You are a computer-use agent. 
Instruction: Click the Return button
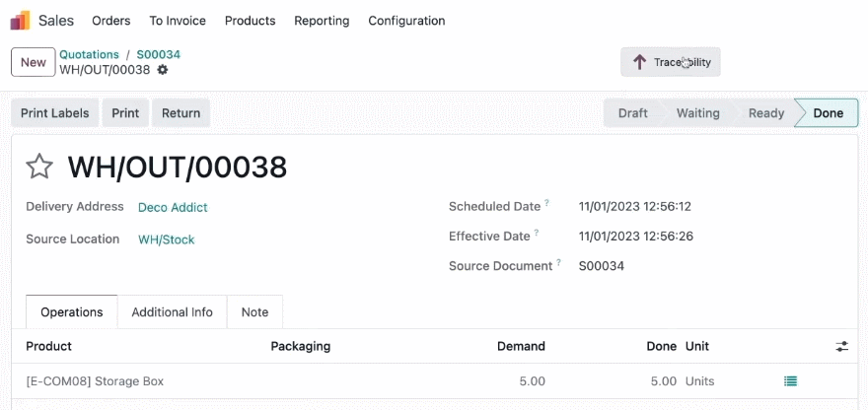(x=181, y=113)
